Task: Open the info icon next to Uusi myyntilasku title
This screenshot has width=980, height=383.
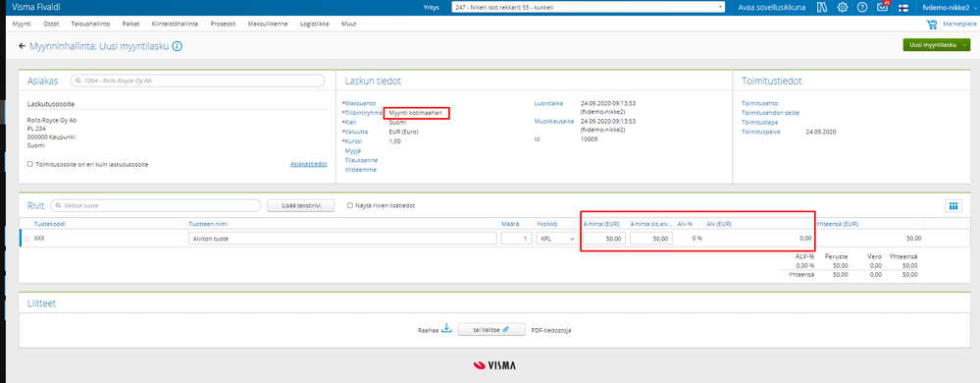Action: (177, 46)
